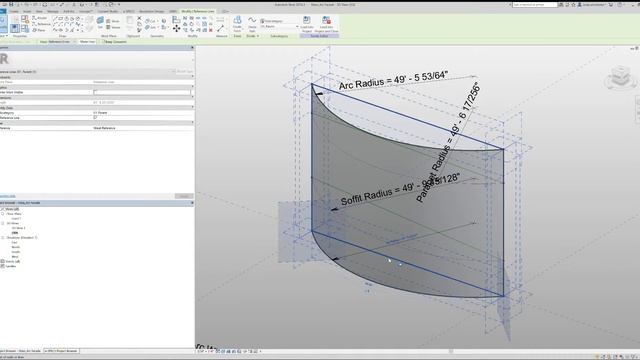Select the Measure tool icon

pyautogui.click(x=221, y=28)
